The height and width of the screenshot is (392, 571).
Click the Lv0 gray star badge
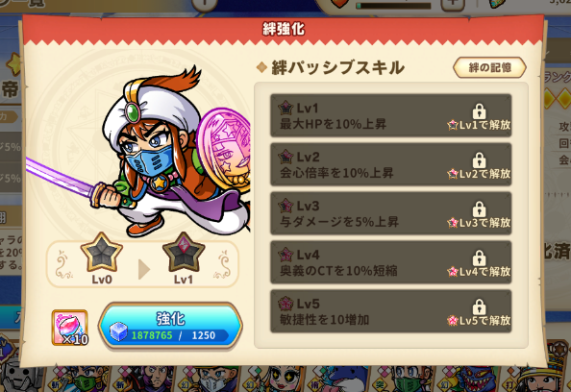point(102,253)
